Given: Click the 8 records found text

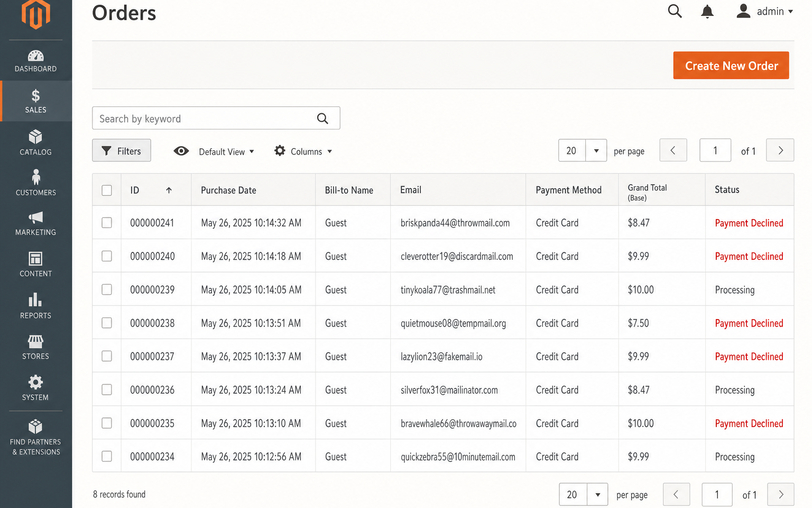Looking at the screenshot, I should pos(119,494).
